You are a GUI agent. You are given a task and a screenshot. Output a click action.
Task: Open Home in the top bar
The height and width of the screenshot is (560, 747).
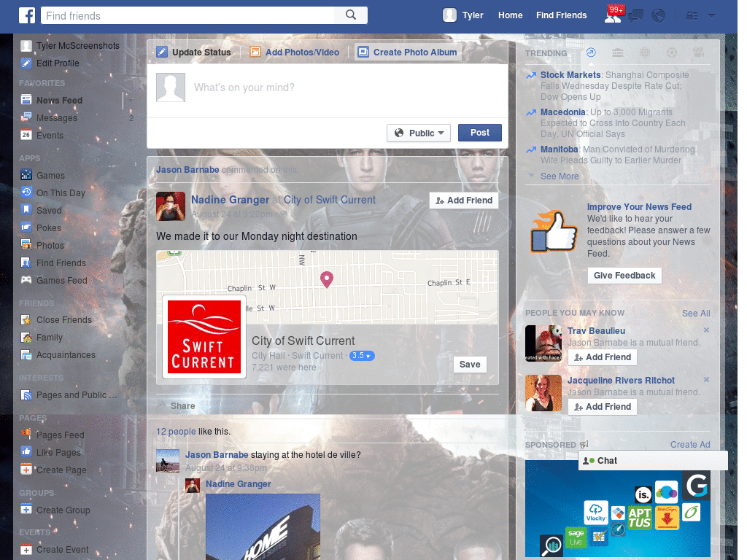510,15
